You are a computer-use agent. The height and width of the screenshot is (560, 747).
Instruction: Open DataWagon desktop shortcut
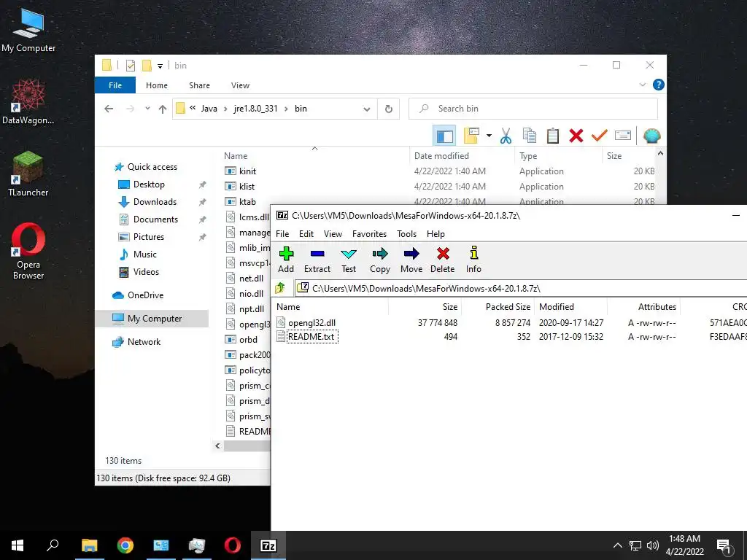[x=28, y=101]
